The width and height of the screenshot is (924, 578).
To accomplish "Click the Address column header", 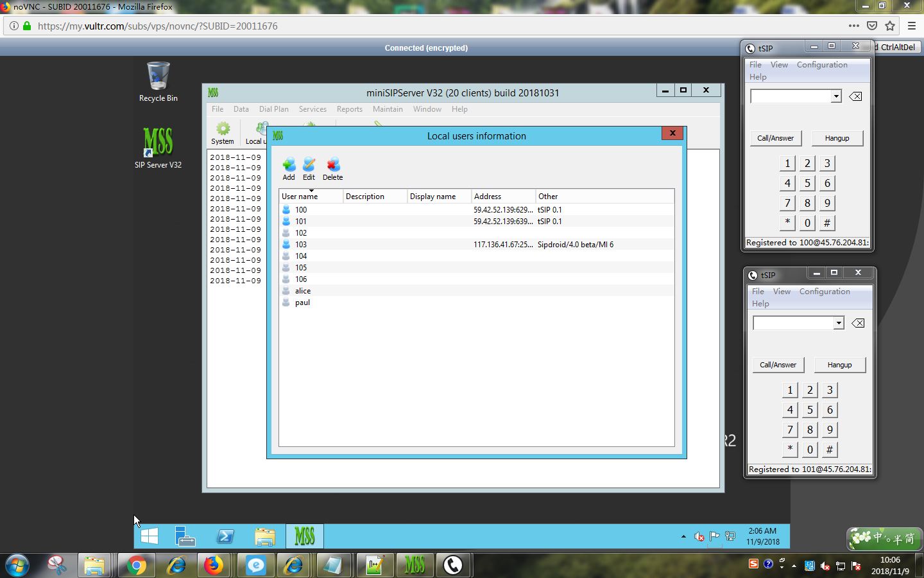I will pyautogui.click(x=503, y=197).
